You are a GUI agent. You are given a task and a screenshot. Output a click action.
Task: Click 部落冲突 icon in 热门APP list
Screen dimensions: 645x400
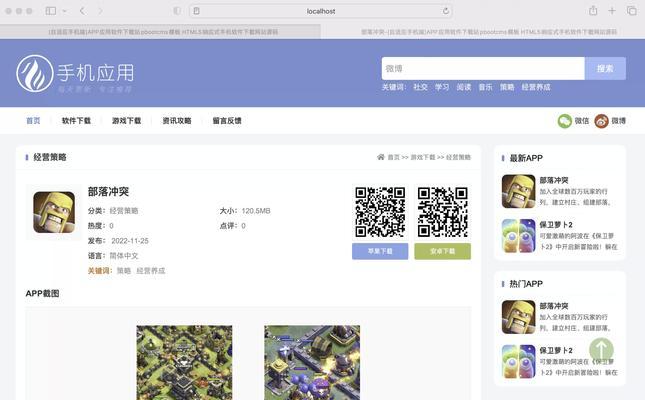click(x=518, y=317)
